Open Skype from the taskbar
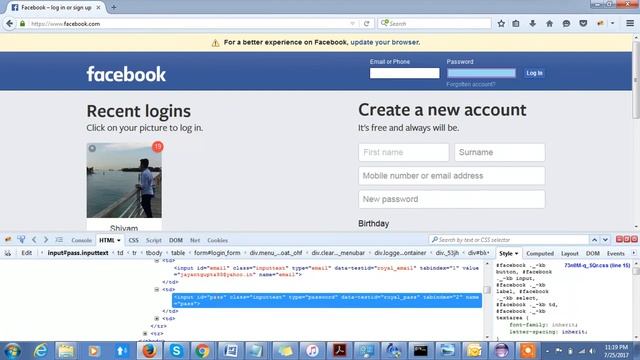The height and width of the screenshot is (360, 640). pos(176,351)
